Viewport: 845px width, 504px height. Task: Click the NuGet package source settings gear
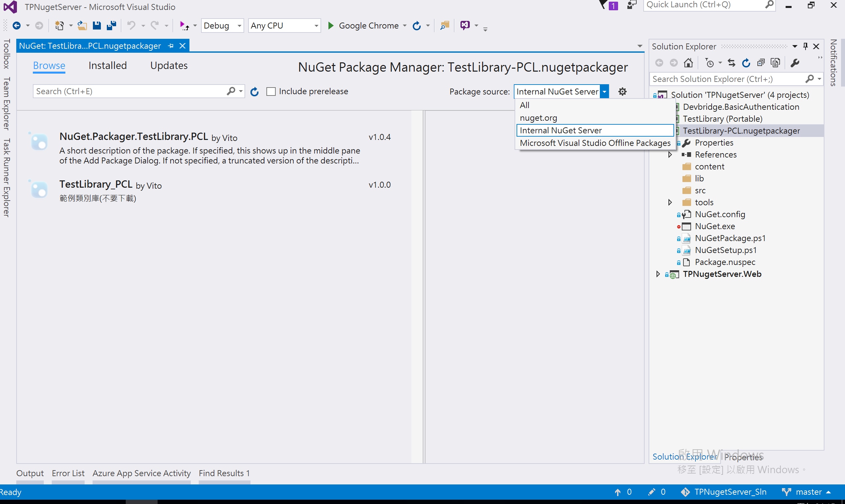(x=622, y=92)
